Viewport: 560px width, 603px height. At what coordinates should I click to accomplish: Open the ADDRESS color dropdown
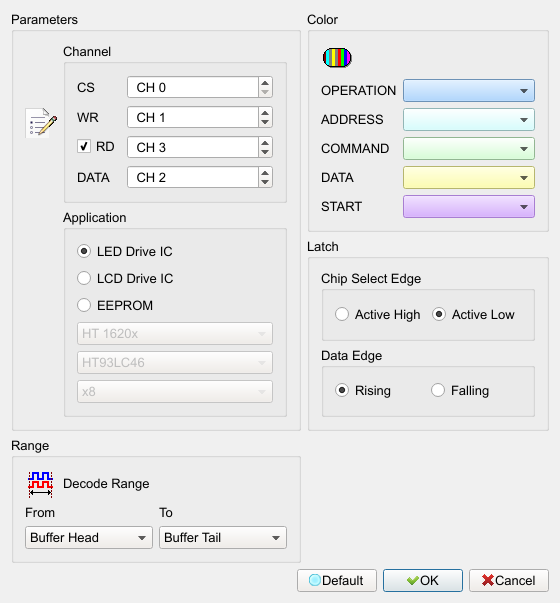coord(469,120)
